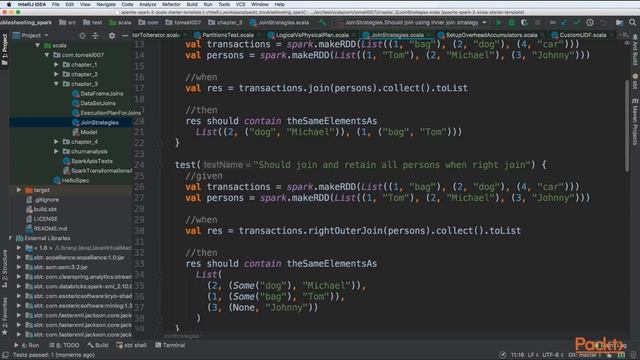Screen dimensions: 640x360
Task: Open the Navigate menu
Action: click(106, 4)
